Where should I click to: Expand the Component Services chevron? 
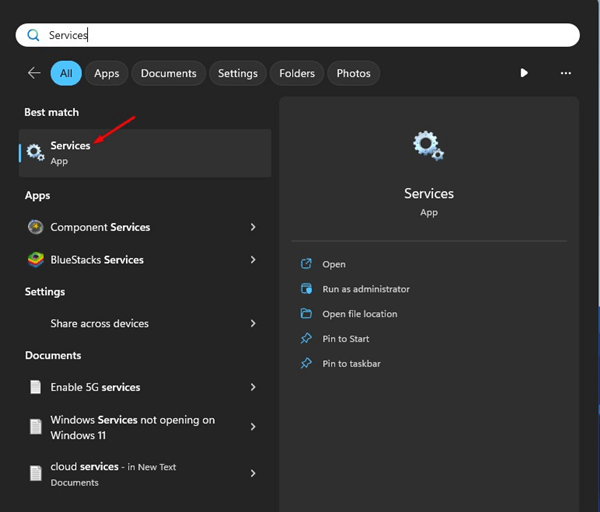click(x=253, y=227)
